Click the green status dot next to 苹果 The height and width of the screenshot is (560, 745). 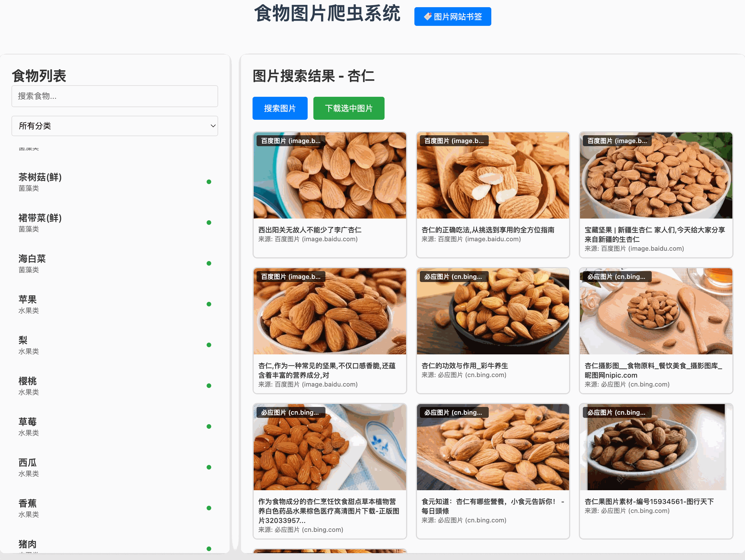(x=209, y=304)
